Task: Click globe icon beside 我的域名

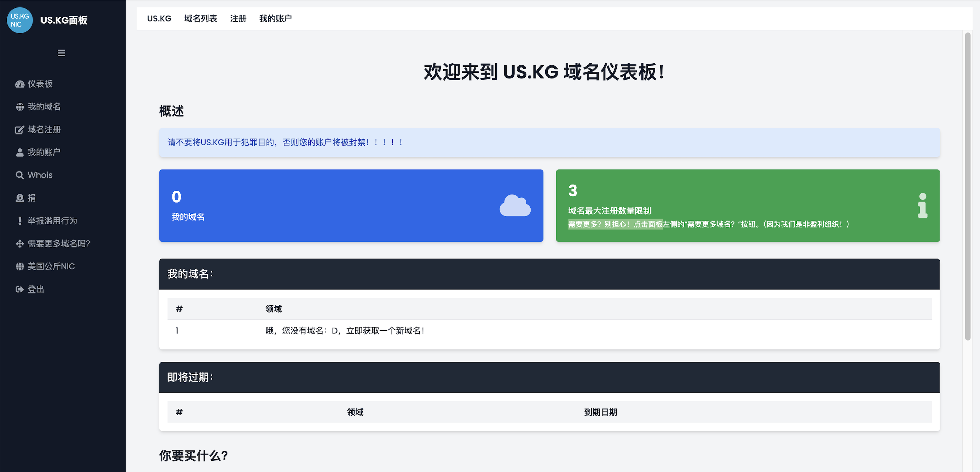Action: point(20,107)
